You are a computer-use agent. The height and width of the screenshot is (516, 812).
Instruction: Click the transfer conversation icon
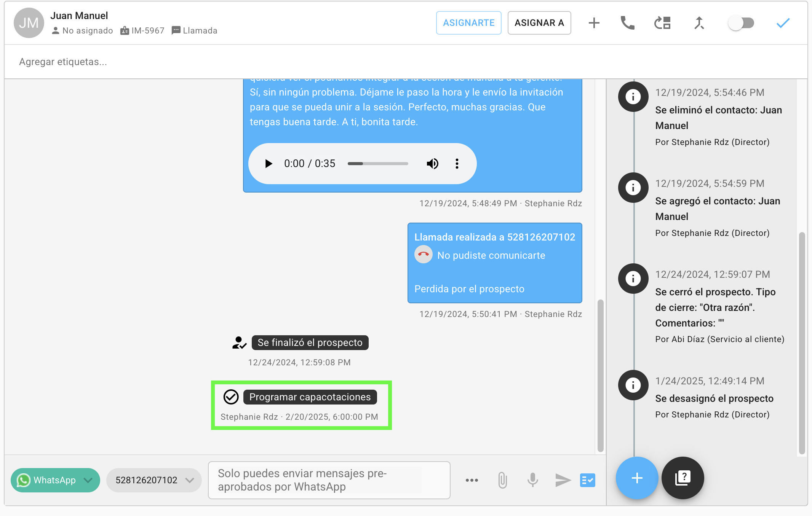(662, 23)
